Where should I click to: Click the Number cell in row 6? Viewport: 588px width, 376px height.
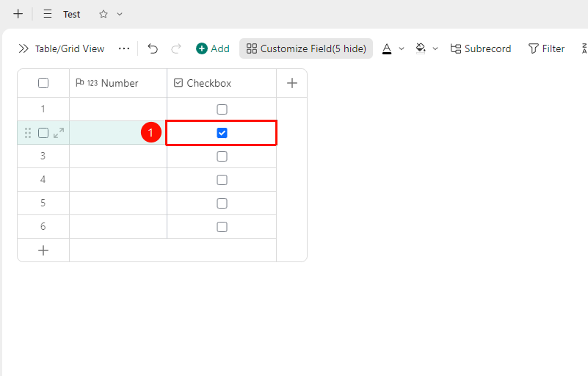pyautogui.click(x=118, y=227)
